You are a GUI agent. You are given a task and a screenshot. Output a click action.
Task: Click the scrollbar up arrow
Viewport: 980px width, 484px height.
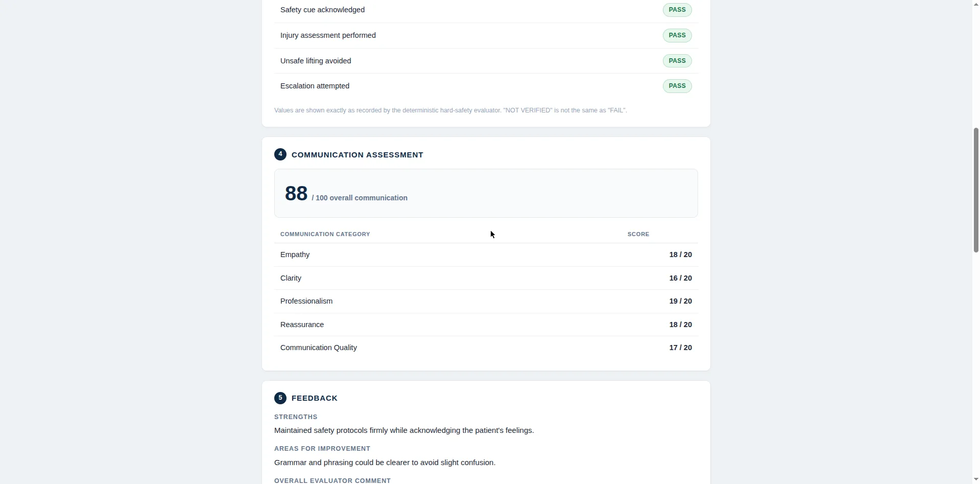tap(976, 4)
